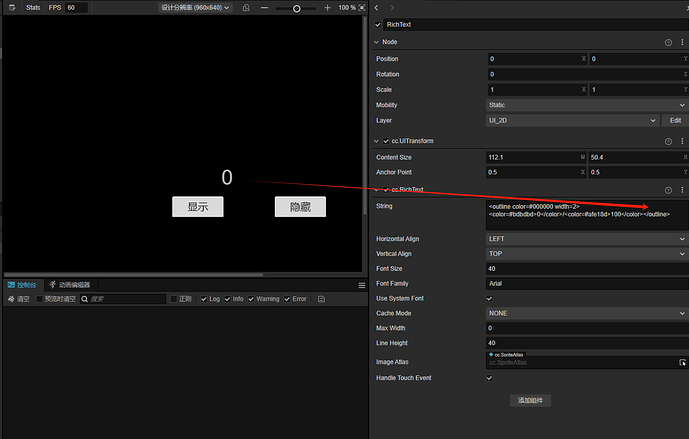
Task: Open the console panel hamburger menu
Action: (362, 286)
